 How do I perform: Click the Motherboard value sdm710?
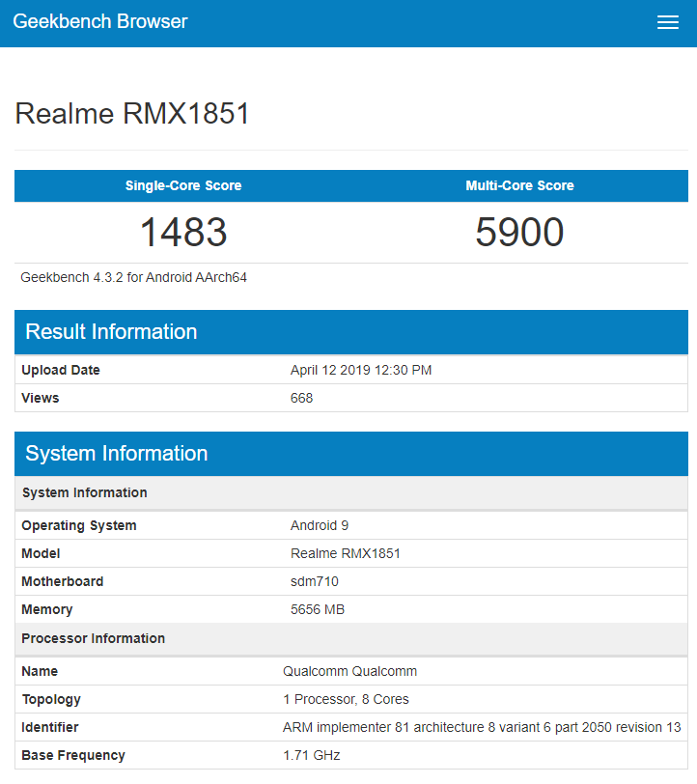314,581
